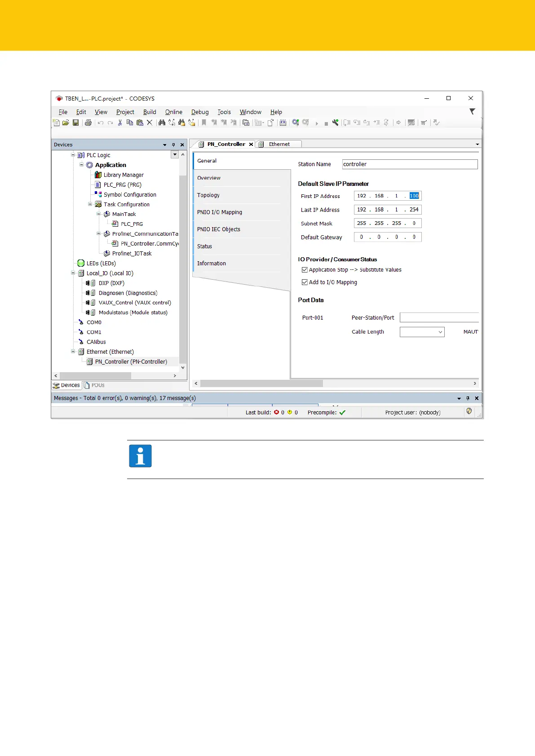This screenshot has height=756, width=535.
Task: Switch to the Ethernet editor tab
Action: [x=279, y=144]
